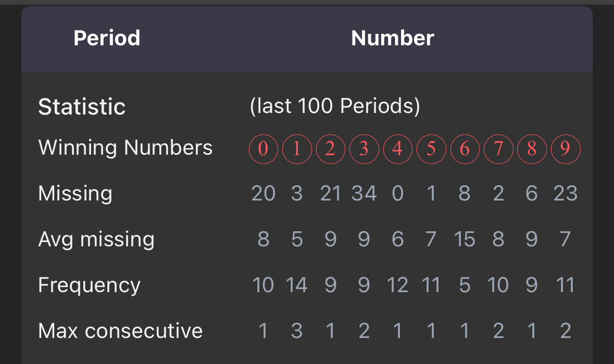Click the red circled number 2
The image size is (614, 364).
[331, 149]
